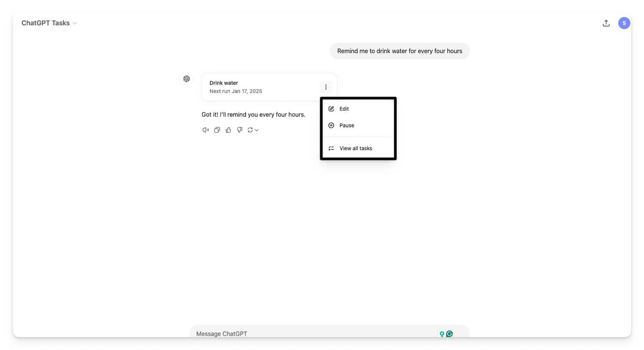Pause the Drink water task
644x350 pixels.
346,126
